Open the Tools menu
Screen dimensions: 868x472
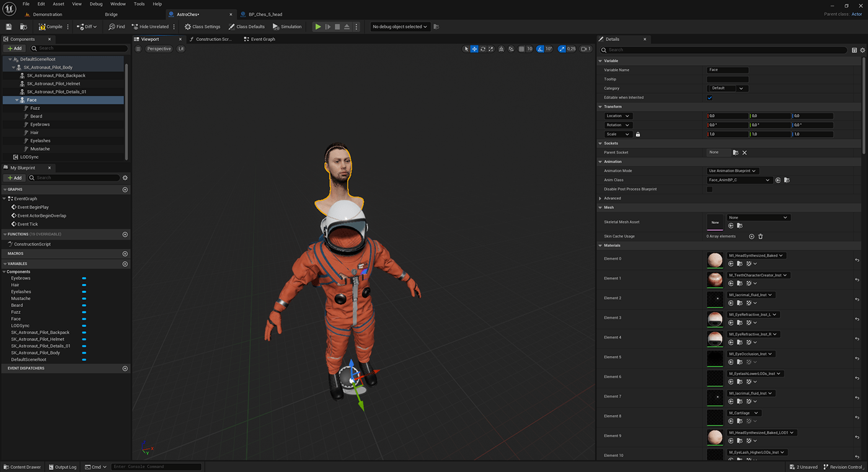[x=139, y=4]
